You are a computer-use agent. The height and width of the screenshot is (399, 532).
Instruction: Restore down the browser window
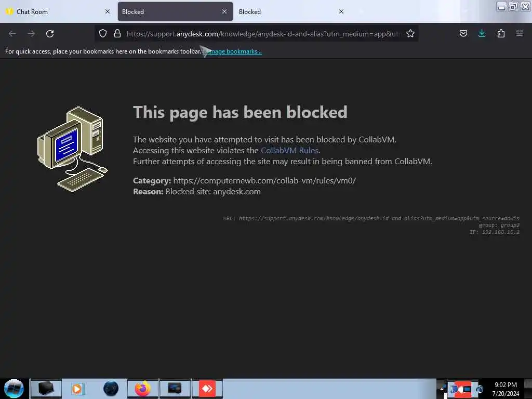click(513, 6)
